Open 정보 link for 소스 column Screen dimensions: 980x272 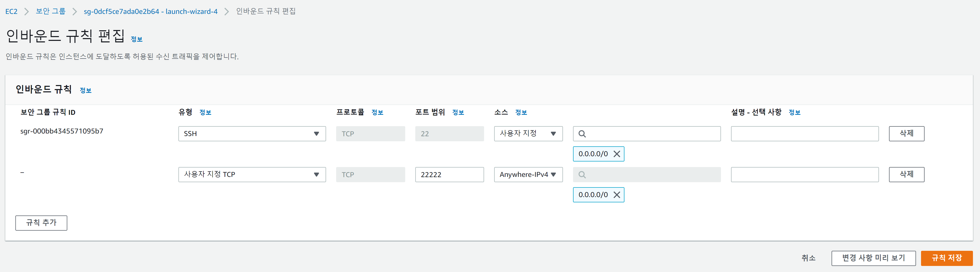521,112
